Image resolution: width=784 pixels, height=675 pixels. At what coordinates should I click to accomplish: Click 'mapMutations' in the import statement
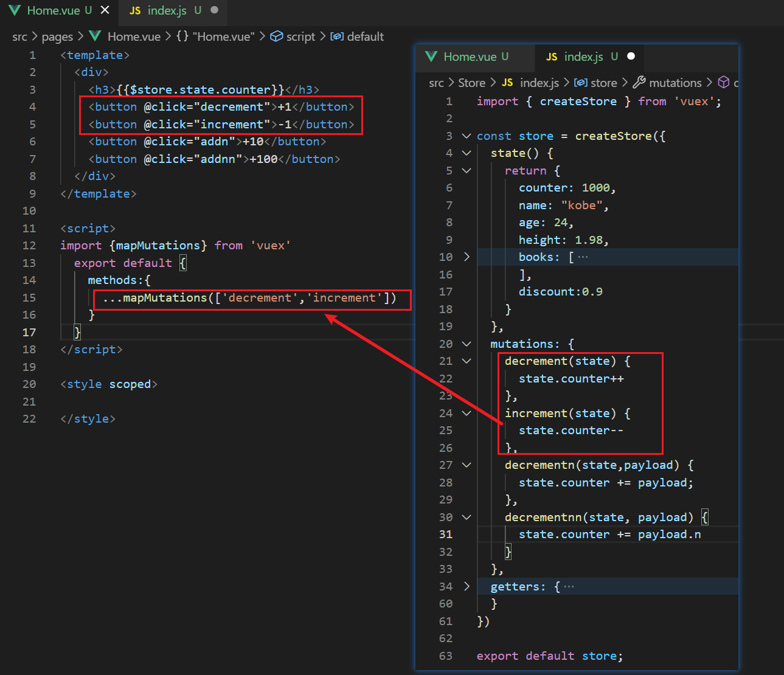click(158, 246)
